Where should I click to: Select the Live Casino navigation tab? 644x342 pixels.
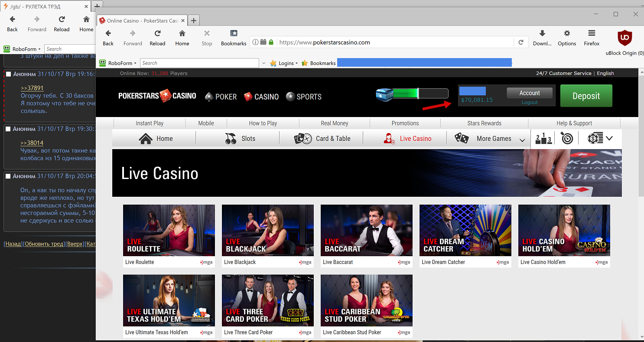408,138
